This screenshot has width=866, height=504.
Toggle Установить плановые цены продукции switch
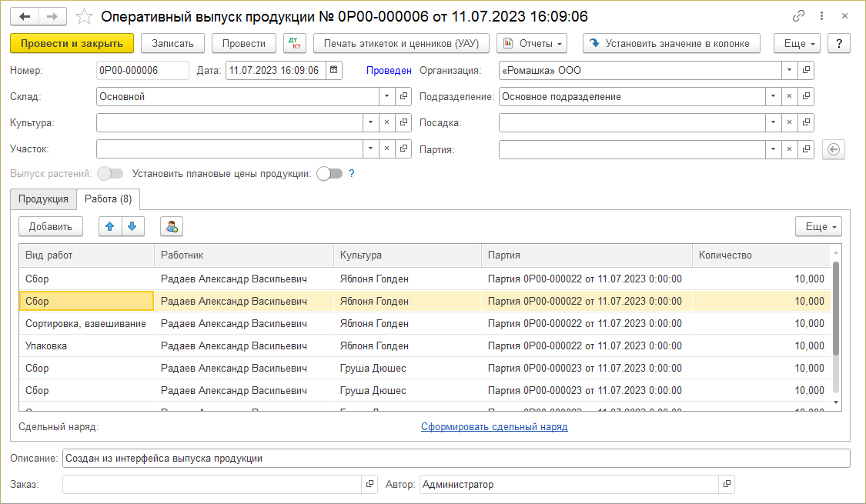click(329, 174)
